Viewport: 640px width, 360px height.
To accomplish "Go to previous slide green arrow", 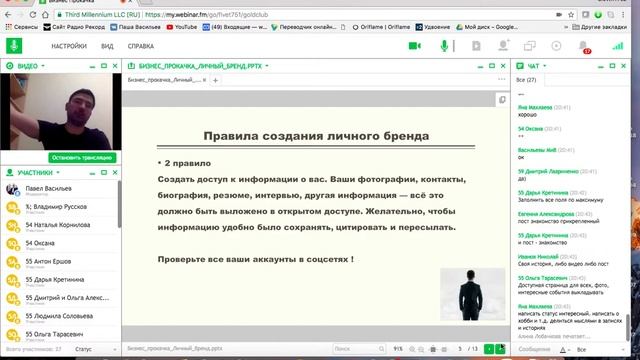I will point(489,349).
